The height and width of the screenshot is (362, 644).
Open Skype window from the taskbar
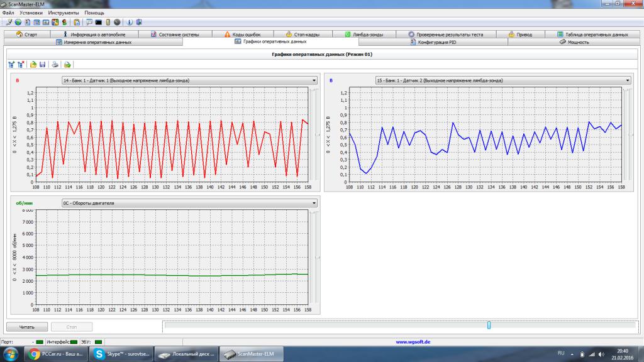[121, 354]
